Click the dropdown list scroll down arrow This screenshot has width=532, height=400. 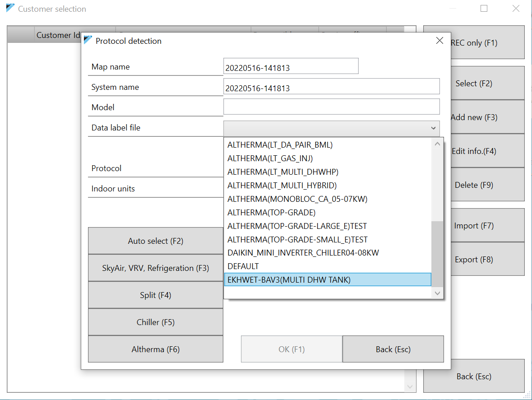click(x=437, y=293)
